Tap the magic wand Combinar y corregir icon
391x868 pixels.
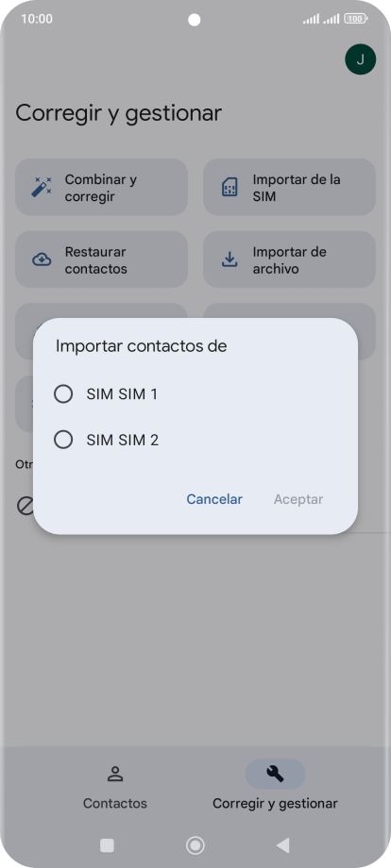coord(42,187)
